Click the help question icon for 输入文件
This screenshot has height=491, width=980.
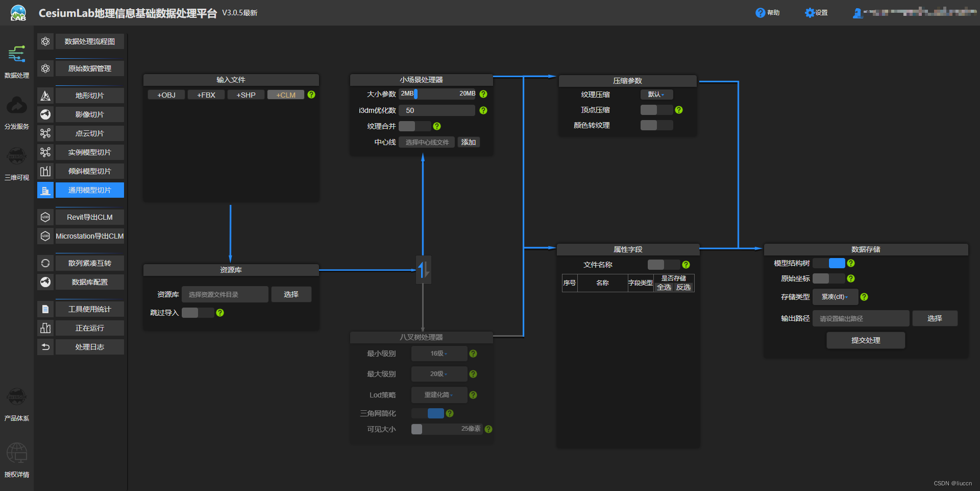(311, 95)
